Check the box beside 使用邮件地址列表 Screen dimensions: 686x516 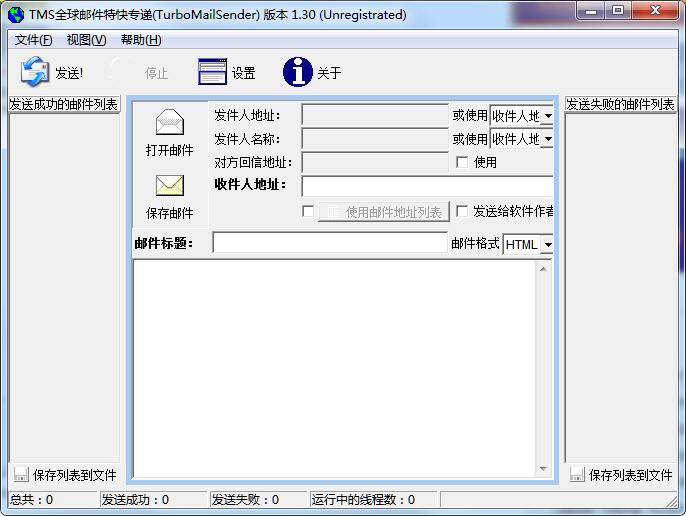pos(308,211)
